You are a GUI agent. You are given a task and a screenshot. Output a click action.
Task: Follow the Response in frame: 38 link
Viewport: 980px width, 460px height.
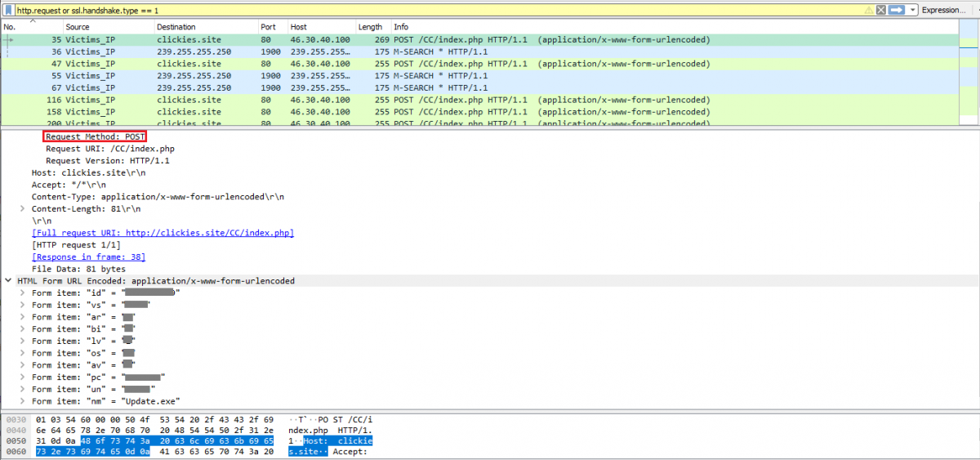[88, 257]
